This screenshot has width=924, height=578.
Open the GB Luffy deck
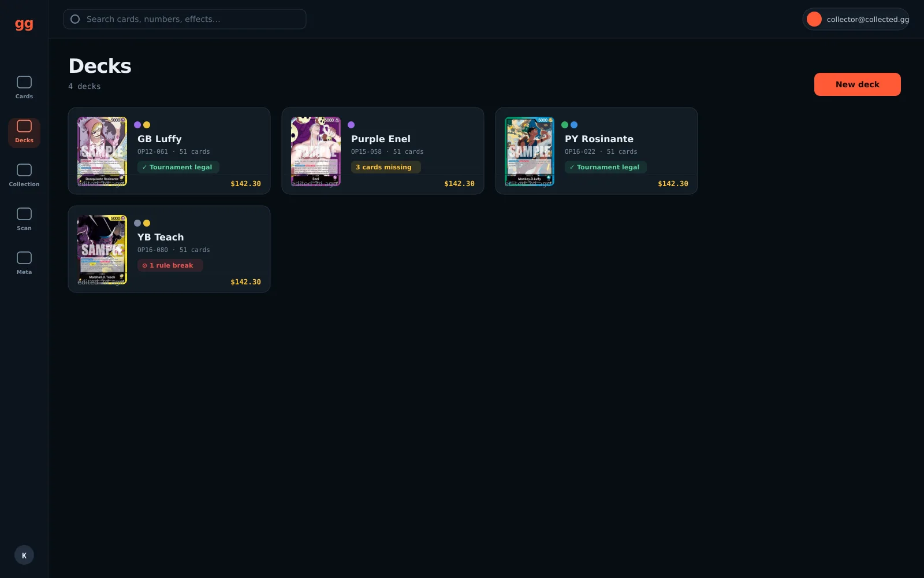[169, 151]
